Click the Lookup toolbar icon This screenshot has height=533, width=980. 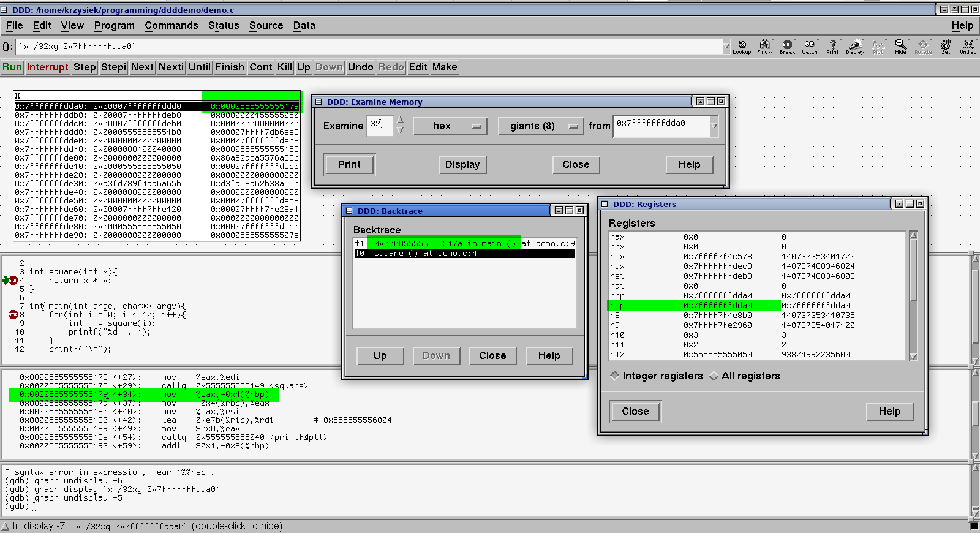point(742,47)
